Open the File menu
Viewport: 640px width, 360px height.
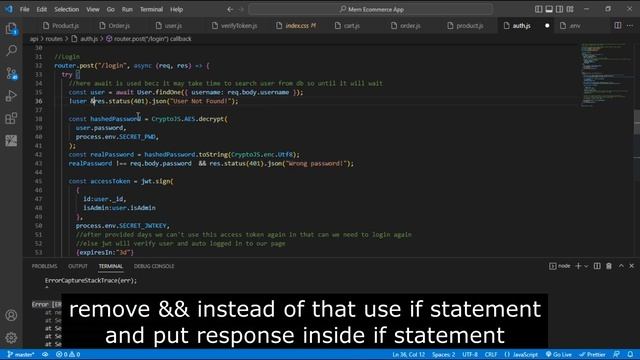click(x=24, y=9)
